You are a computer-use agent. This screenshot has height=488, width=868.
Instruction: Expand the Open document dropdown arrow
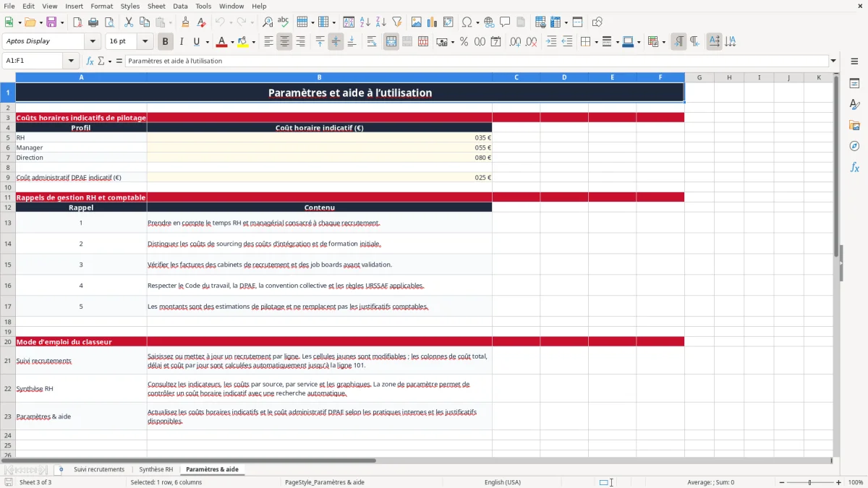tap(41, 22)
